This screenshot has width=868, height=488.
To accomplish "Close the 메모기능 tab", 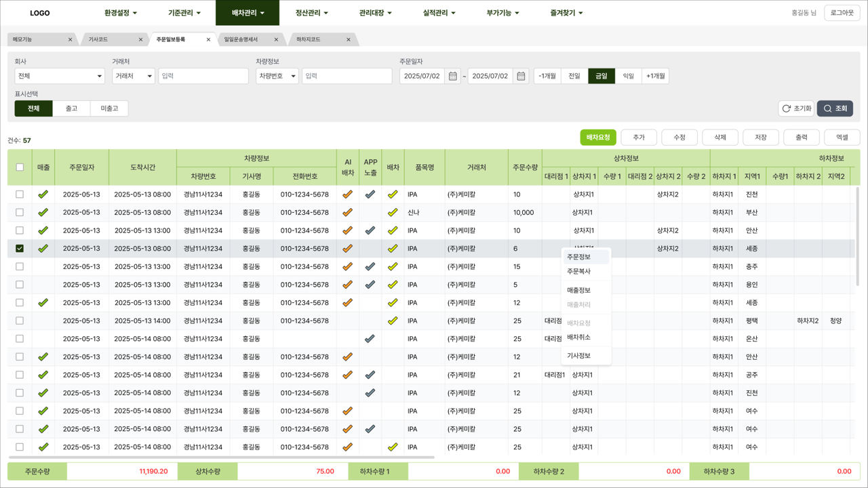I will (x=70, y=40).
